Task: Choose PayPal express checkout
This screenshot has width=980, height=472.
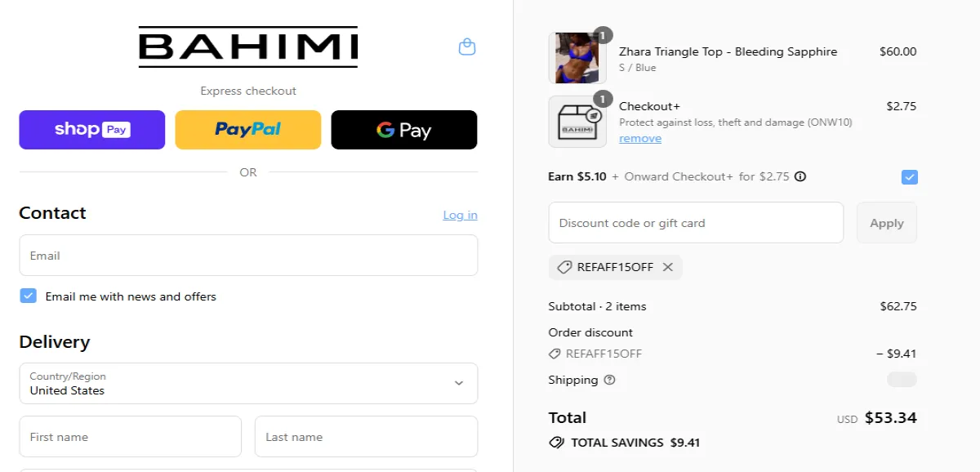Action: click(x=248, y=130)
